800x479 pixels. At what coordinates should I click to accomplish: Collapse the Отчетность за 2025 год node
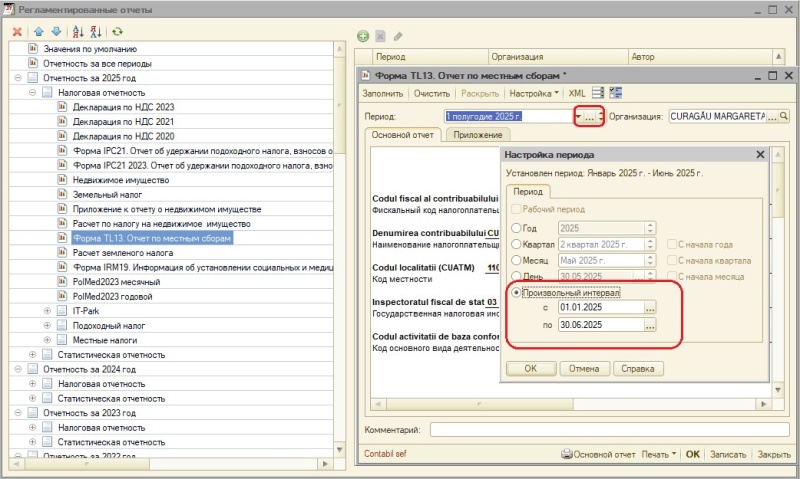[18, 78]
